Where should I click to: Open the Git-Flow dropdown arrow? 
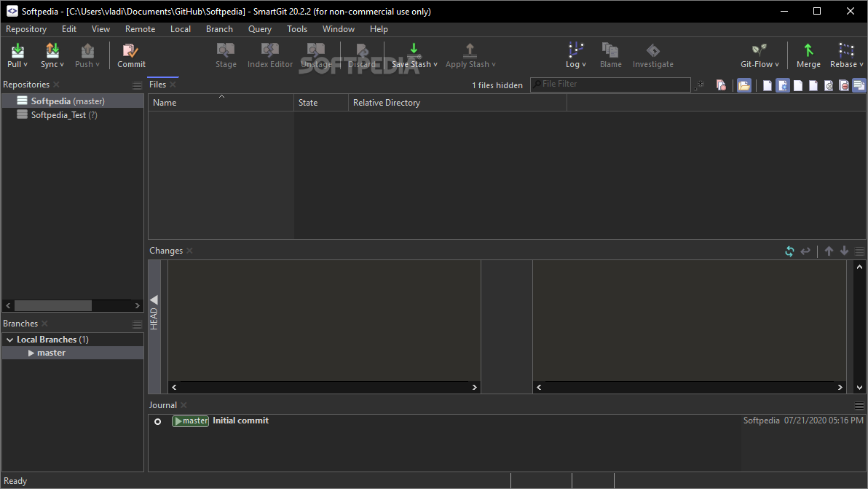pos(777,65)
